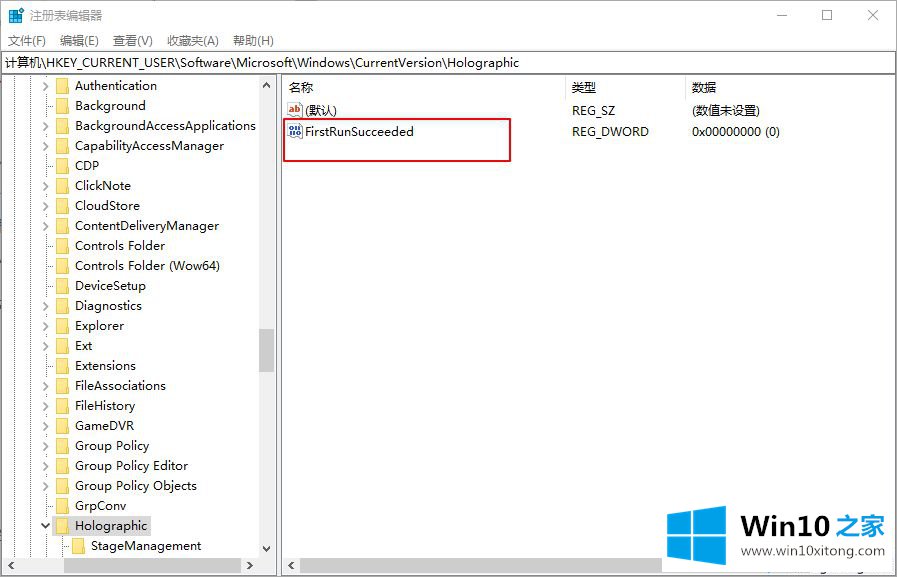Screen dimensions: 897x577
Task: Click the REG_DWORD type cell
Action: click(x=610, y=132)
